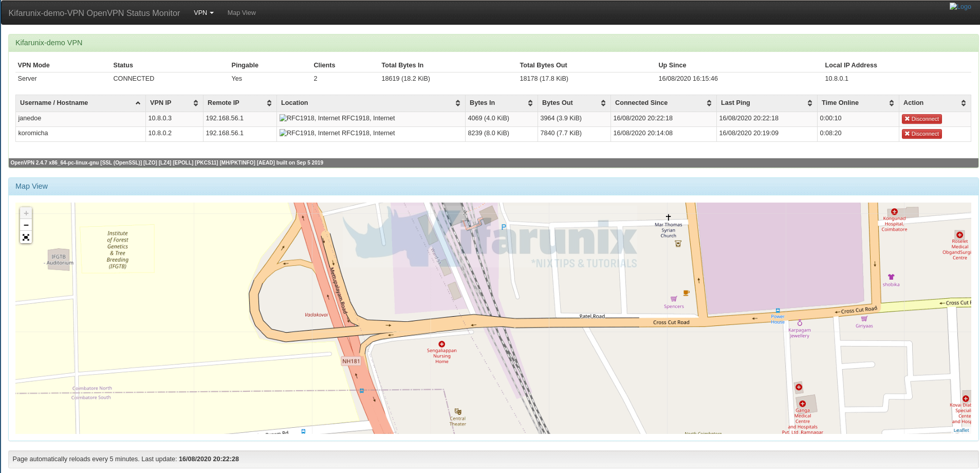Sort table by Bytes Out column
This screenshot has width=980, height=473.
pyautogui.click(x=574, y=103)
